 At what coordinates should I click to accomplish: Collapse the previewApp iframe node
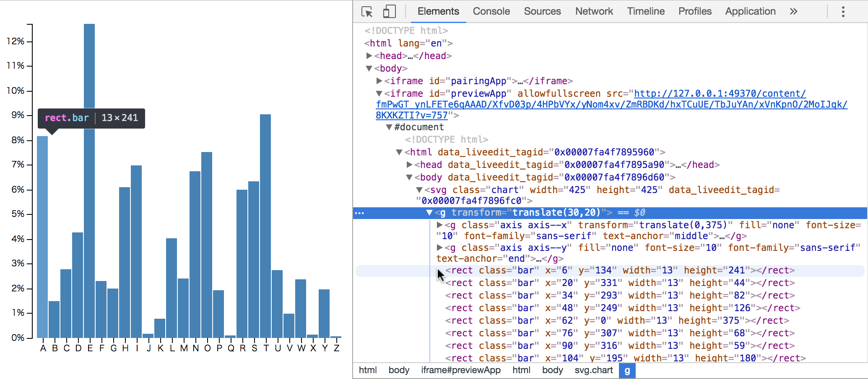pos(379,93)
